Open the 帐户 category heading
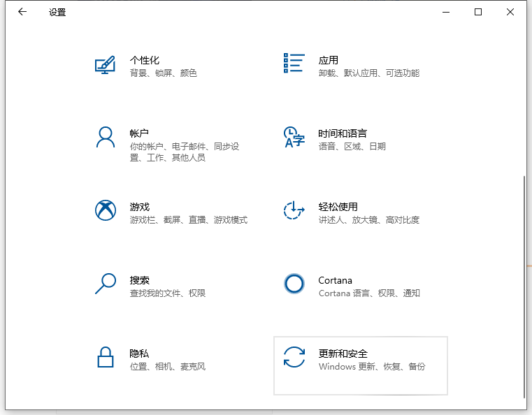The width and height of the screenshot is (532, 415). [139, 133]
